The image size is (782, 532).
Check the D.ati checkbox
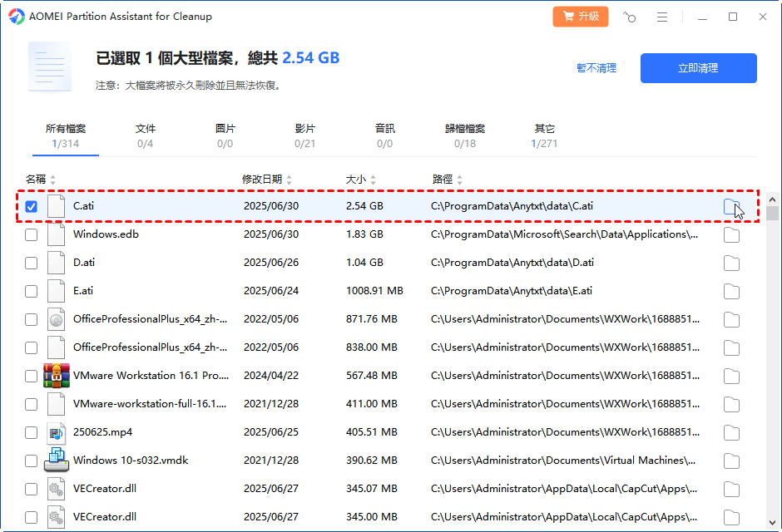point(31,263)
